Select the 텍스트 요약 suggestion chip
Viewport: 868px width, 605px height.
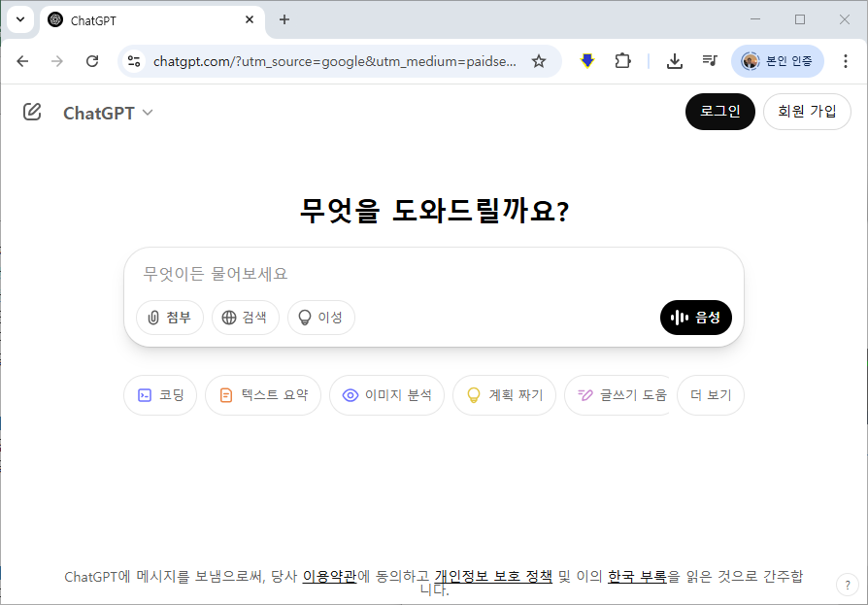[263, 395]
